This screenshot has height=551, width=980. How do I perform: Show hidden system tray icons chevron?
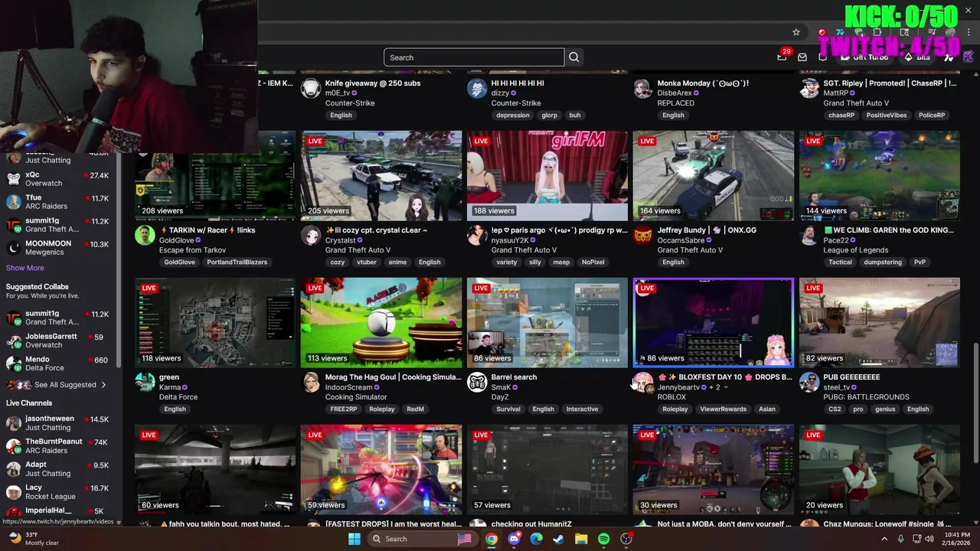[884, 539]
